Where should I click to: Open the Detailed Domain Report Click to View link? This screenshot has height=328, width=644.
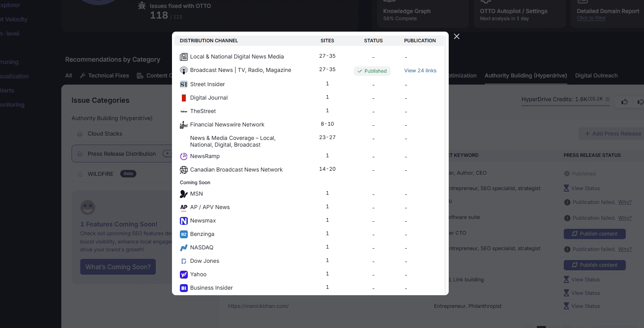point(591,18)
